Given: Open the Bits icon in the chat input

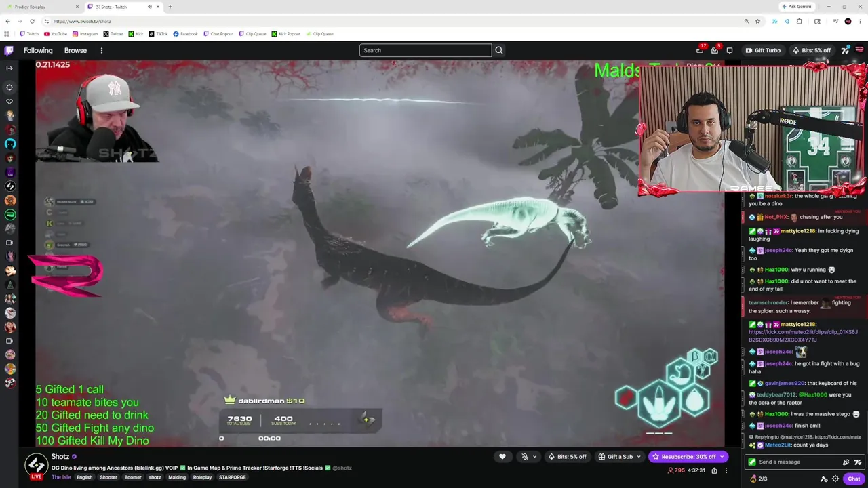Looking at the screenshot, I should [x=846, y=462].
